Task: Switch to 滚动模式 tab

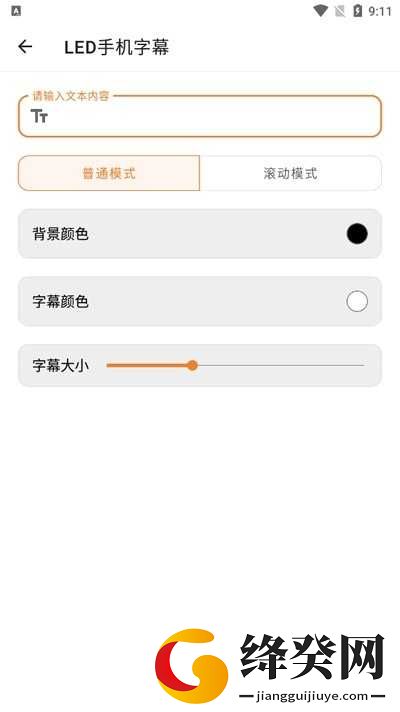Action: [x=291, y=173]
